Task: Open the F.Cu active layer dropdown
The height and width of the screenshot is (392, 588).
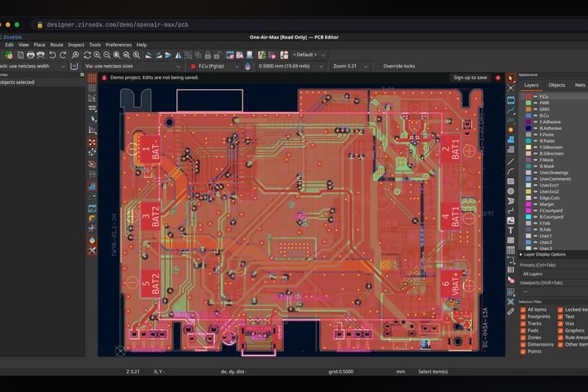Action: 215,66
